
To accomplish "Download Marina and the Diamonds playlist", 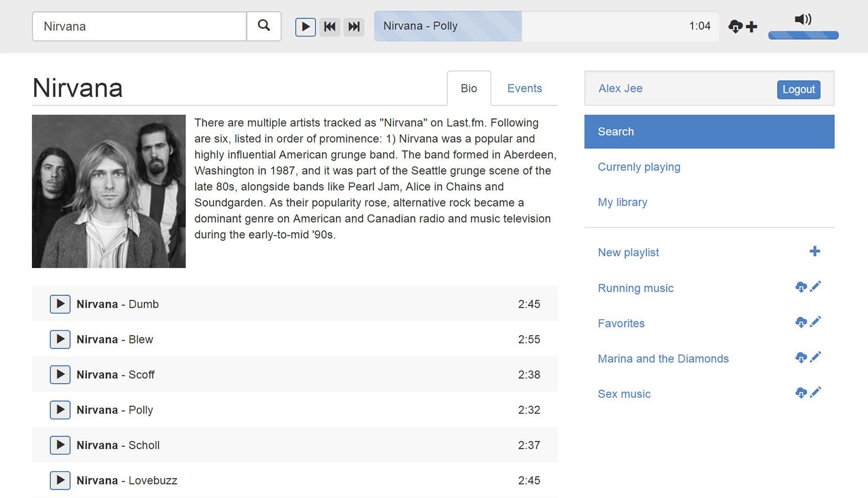I will click(801, 357).
